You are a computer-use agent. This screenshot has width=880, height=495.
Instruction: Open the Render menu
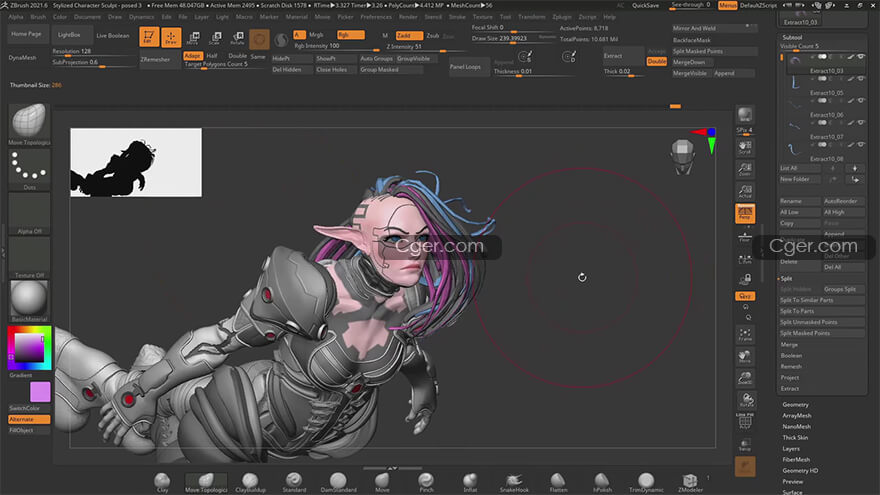tap(408, 17)
